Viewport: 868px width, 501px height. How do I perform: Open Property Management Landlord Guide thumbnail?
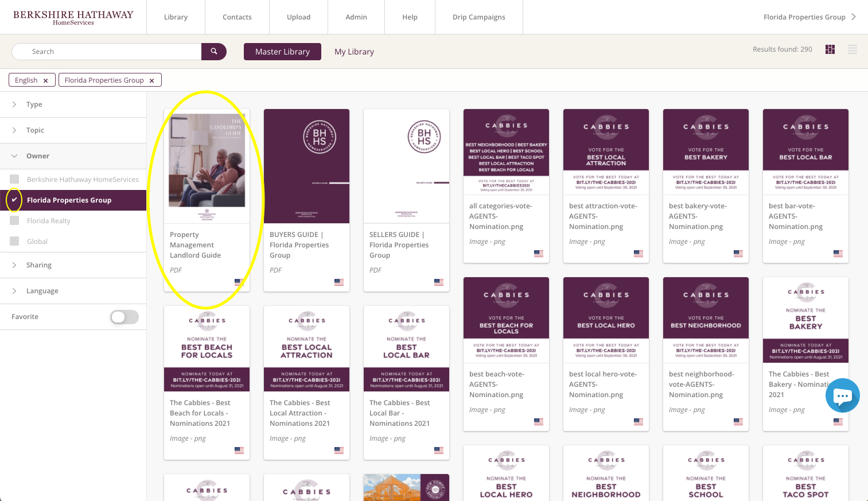pos(207,166)
